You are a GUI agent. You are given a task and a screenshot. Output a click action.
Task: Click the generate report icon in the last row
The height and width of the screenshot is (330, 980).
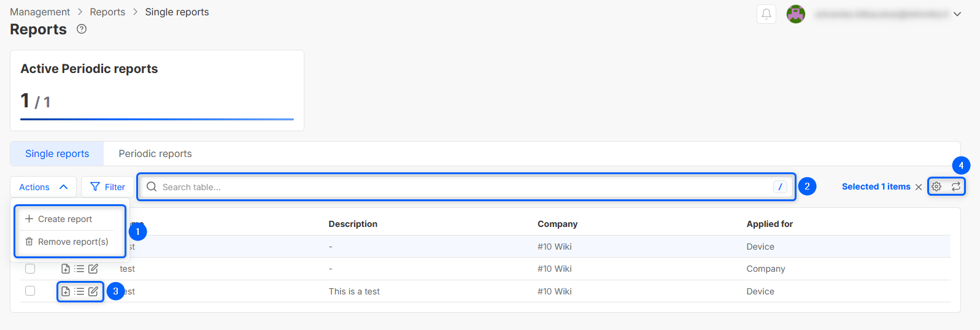[66, 291]
